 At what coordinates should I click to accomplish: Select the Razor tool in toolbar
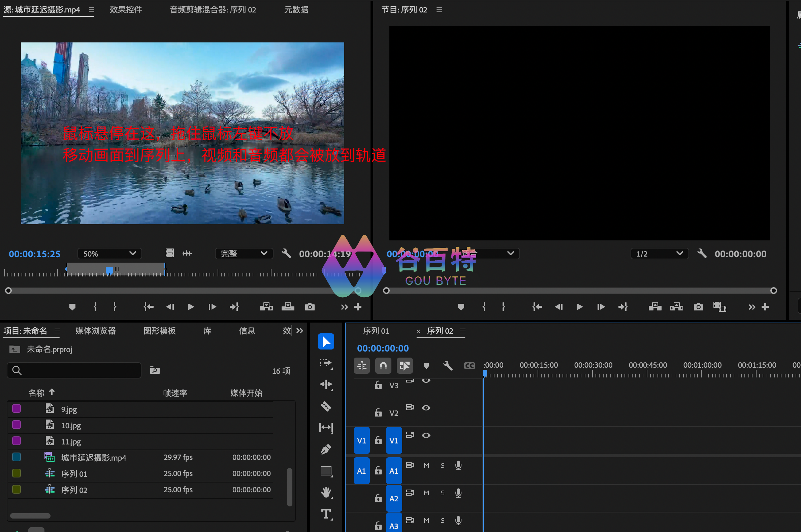[326, 406]
